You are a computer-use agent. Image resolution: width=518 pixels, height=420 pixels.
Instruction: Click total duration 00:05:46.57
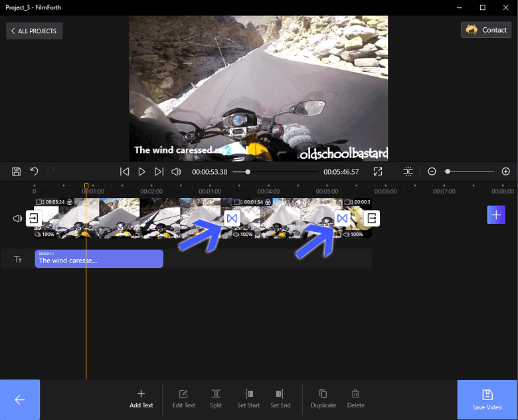click(341, 171)
